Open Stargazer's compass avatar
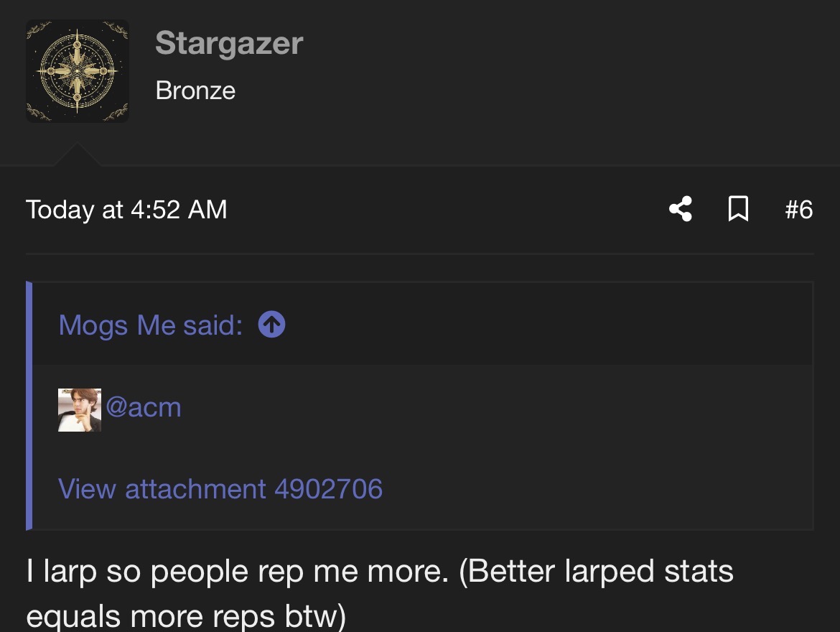Viewport: 840px width, 632px height. coord(78,71)
